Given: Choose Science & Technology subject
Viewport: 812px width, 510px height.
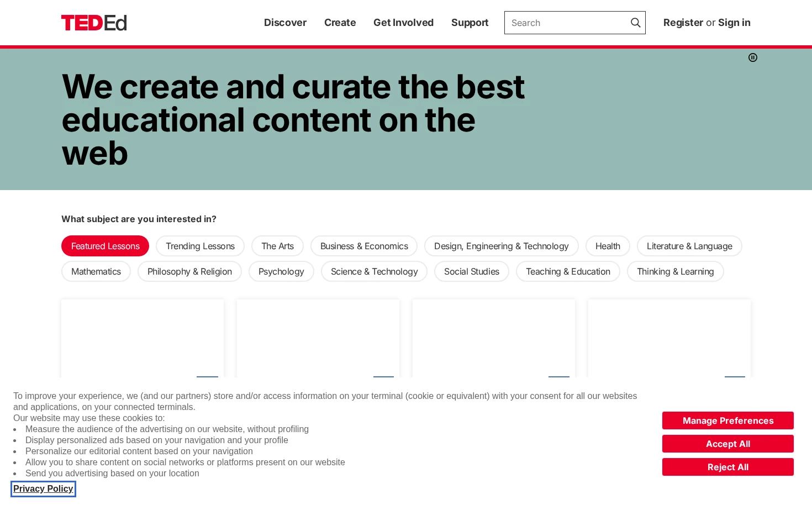Looking at the screenshot, I should click(x=374, y=271).
